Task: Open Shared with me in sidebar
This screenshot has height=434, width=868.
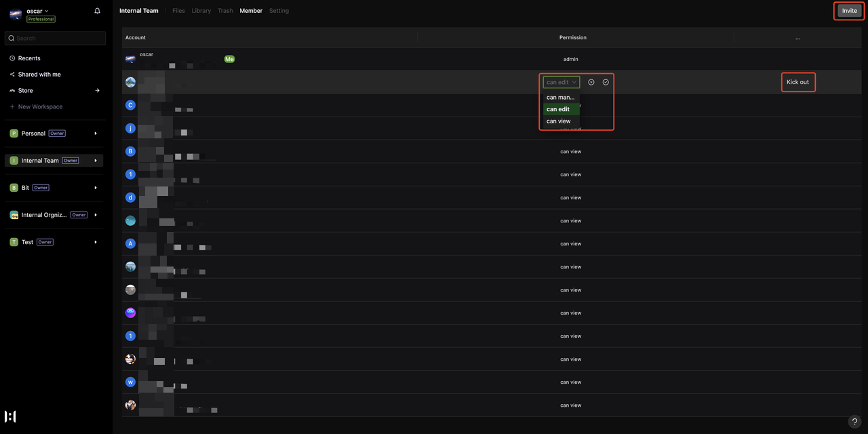Action: (x=39, y=75)
